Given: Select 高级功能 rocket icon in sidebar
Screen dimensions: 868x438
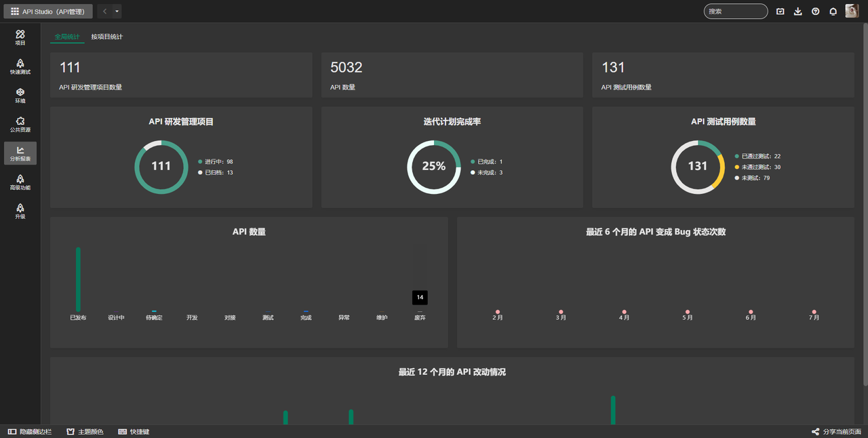Looking at the screenshot, I should (x=20, y=182).
